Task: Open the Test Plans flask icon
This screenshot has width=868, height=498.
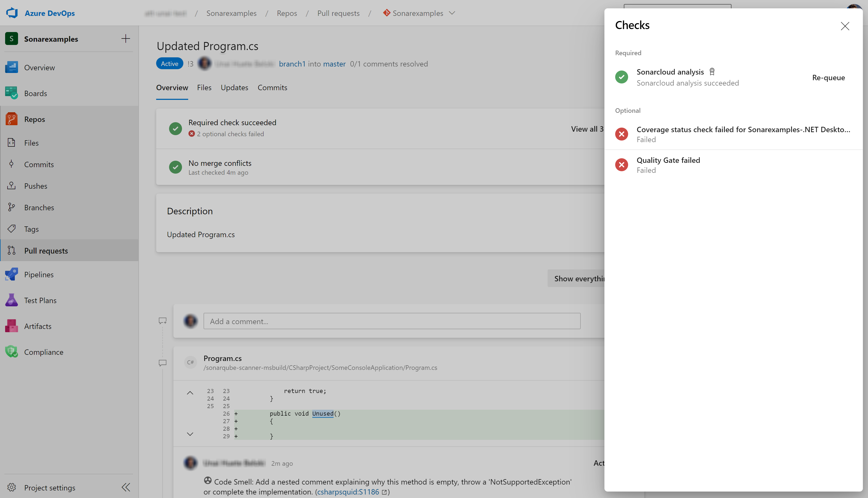Action: pyautogui.click(x=11, y=300)
